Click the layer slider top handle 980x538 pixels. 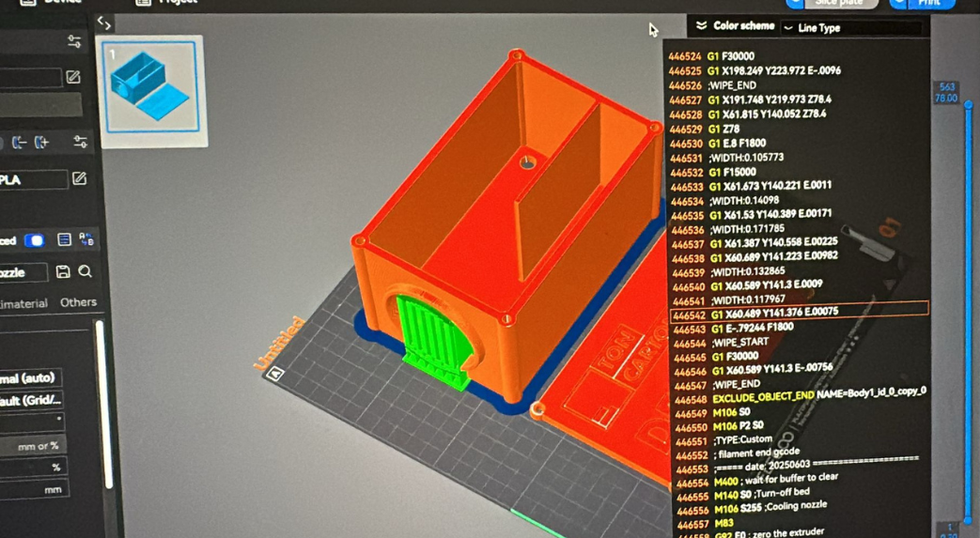pos(968,104)
